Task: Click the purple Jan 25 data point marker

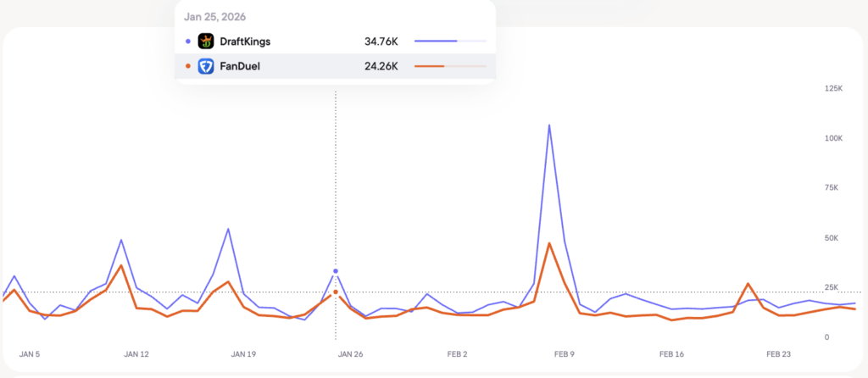Action: point(336,271)
